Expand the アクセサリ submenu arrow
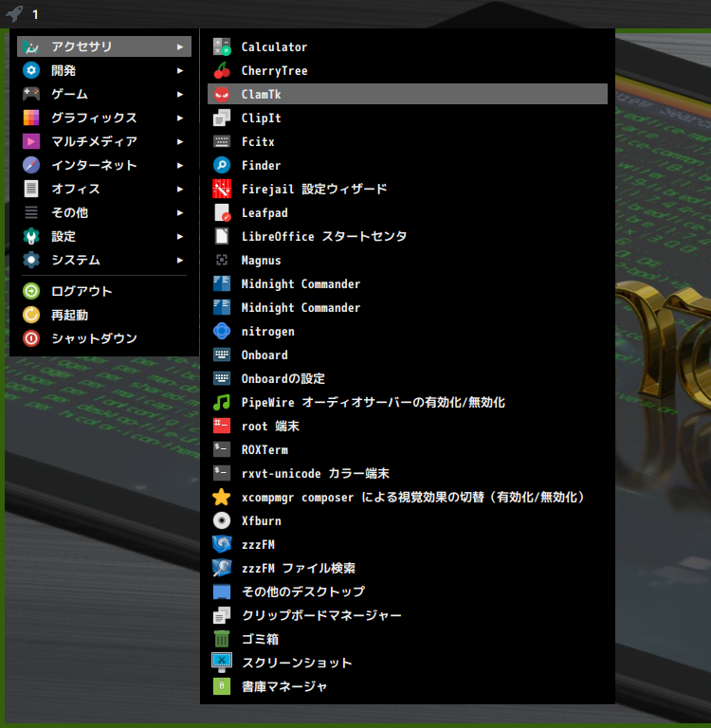711x728 pixels. point(180,46)
